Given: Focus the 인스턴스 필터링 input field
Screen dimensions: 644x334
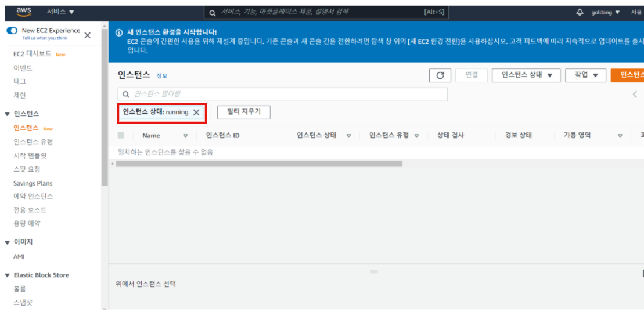Looking at the screenshot, I should (x=283, y=95).
